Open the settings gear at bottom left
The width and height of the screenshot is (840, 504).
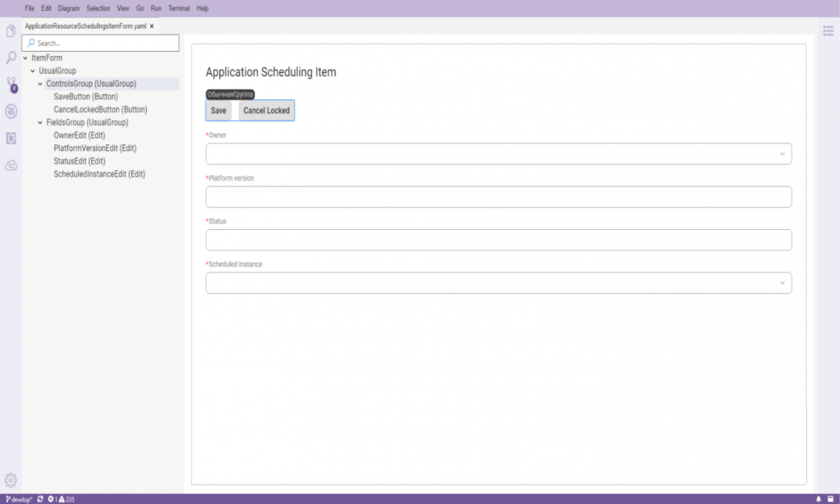pos(11,480)
